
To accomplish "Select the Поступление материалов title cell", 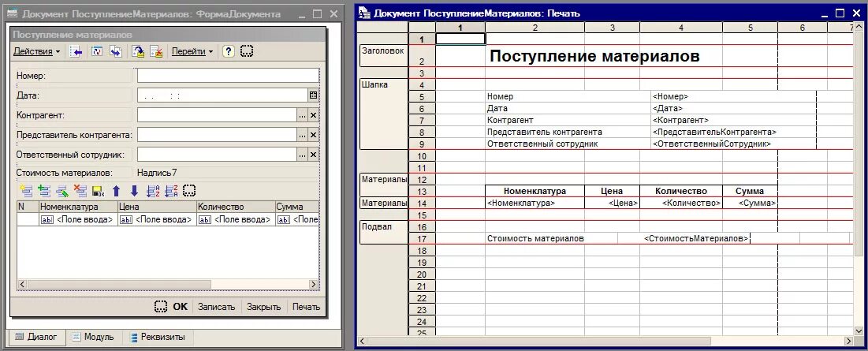I will point(594,56).
